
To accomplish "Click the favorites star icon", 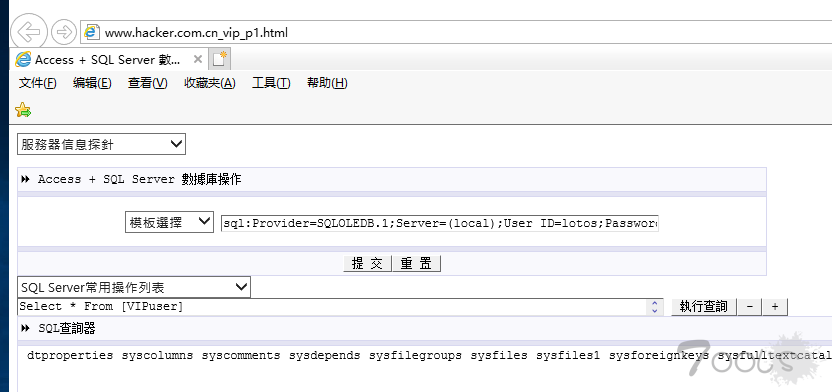I will pyautogui.click(x=23, y=110).
